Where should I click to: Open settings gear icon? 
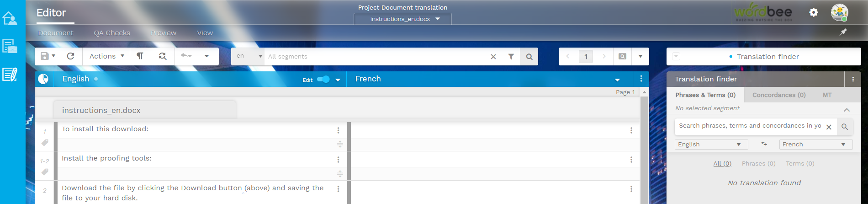tap(814, 12)
